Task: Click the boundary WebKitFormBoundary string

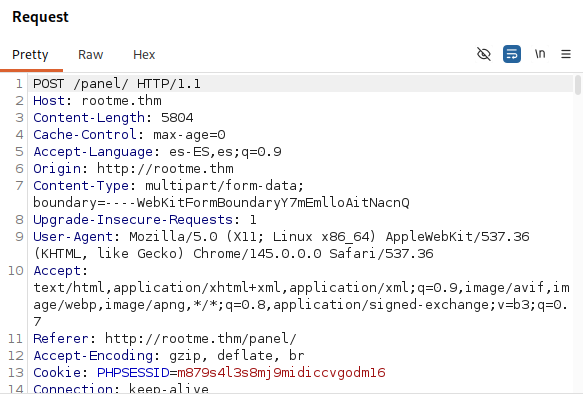Action: click(x=273, y=203)
